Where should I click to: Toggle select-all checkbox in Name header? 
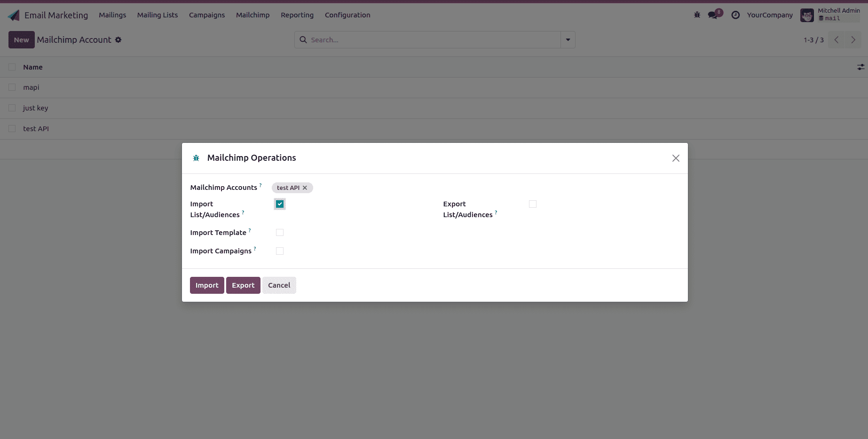tap(12, 67)
